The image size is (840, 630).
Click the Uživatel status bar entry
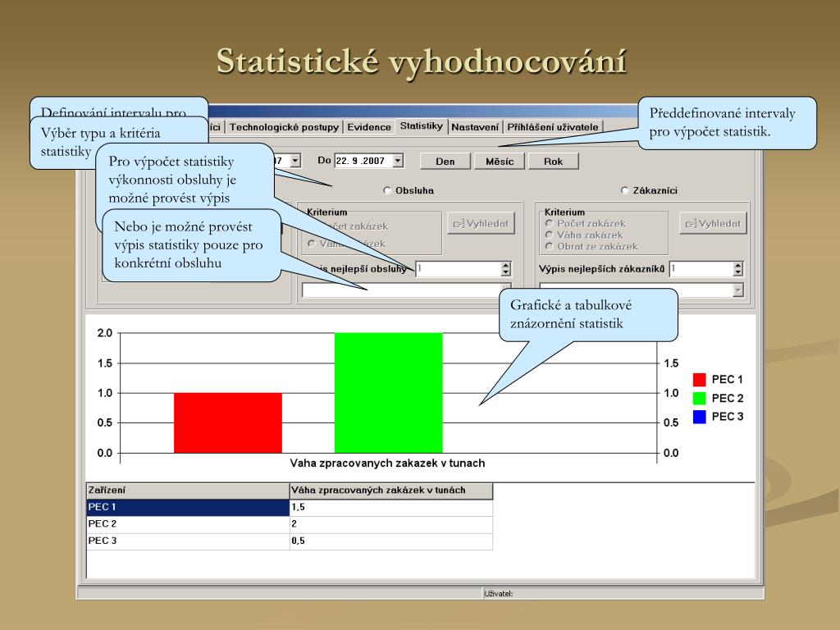point(498,594)
